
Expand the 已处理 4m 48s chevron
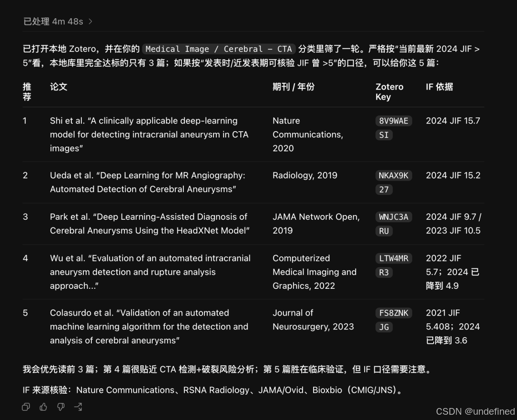(90, 22)
